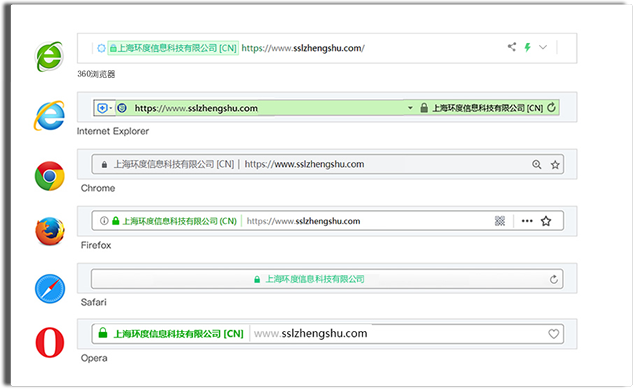Refresh page in Internet Explorer address bar

click(x=551, y=108)
